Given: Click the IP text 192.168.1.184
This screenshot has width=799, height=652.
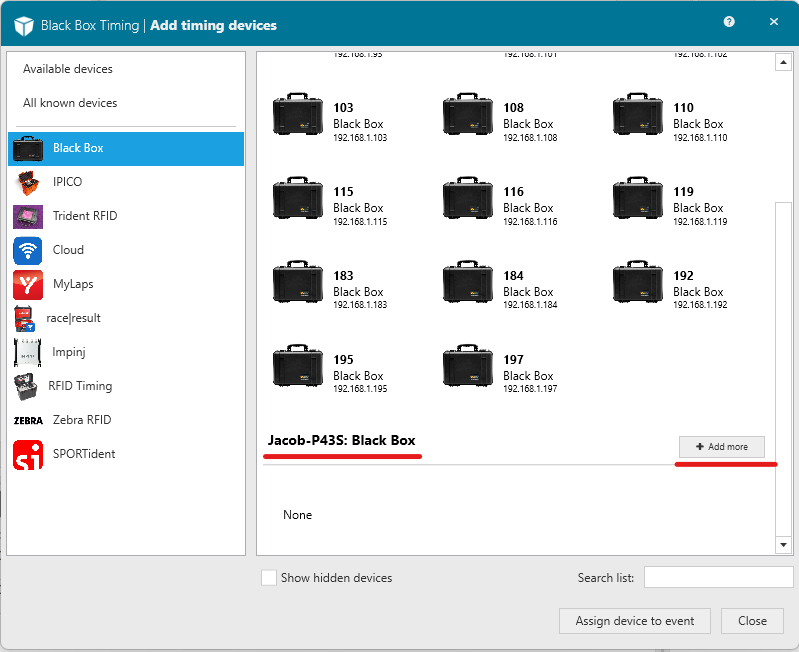Looking at the screenshot, I should (x=530, y=305).
